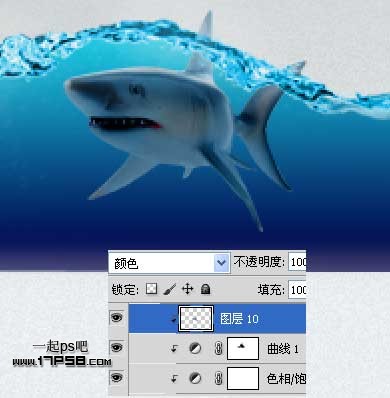Hide the 图层 10 layer with its eye icon
The height and width of the screenshot is (398, 390).
click(117, 318)
